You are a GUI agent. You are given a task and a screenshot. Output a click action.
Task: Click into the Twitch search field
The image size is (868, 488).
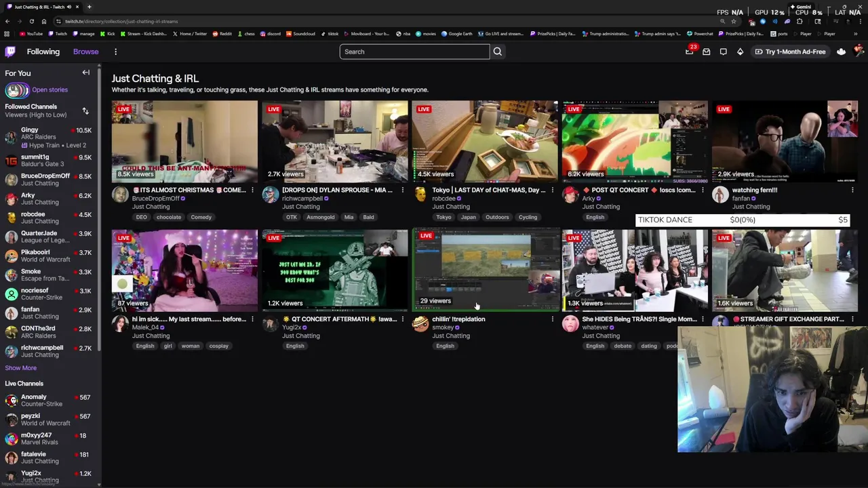pos(414,52)
